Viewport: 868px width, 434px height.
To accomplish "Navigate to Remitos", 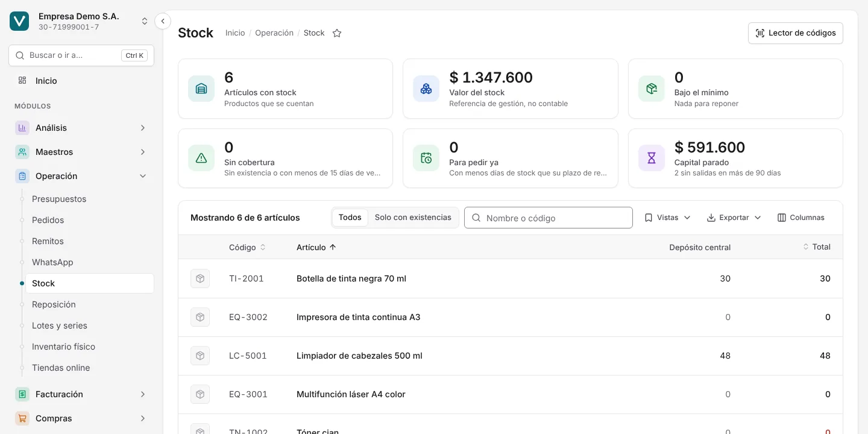I will (x=48, y=241).
